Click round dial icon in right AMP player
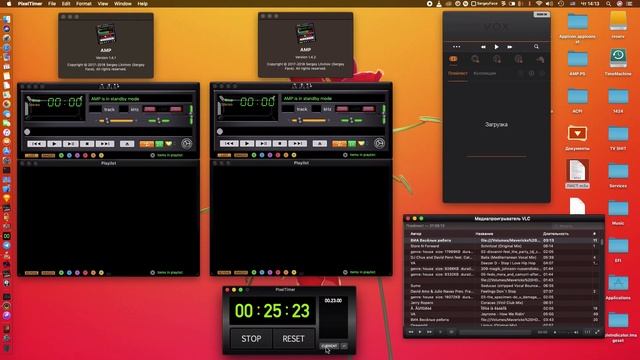The width and height of the screenshot is (640, 360). [379, 143]
